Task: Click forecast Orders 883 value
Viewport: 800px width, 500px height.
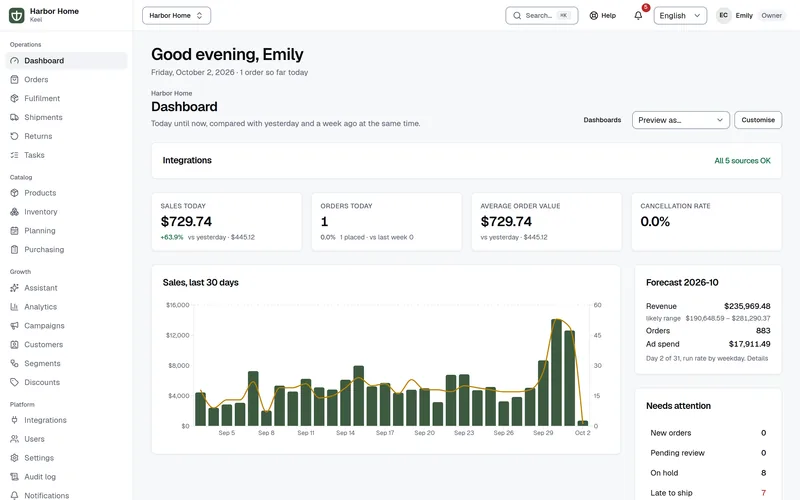Action: [x=763, y=331]
